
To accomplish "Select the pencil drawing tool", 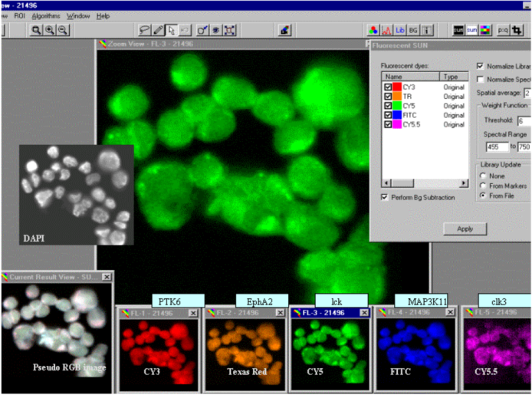I will [x=158, y=30].
